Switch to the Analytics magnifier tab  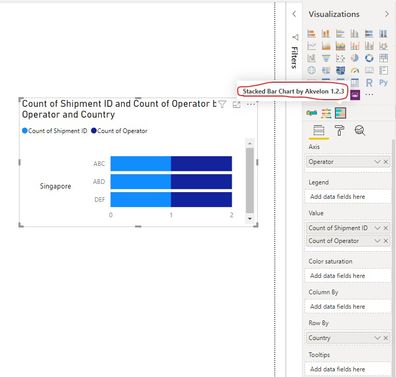point(360,130)
